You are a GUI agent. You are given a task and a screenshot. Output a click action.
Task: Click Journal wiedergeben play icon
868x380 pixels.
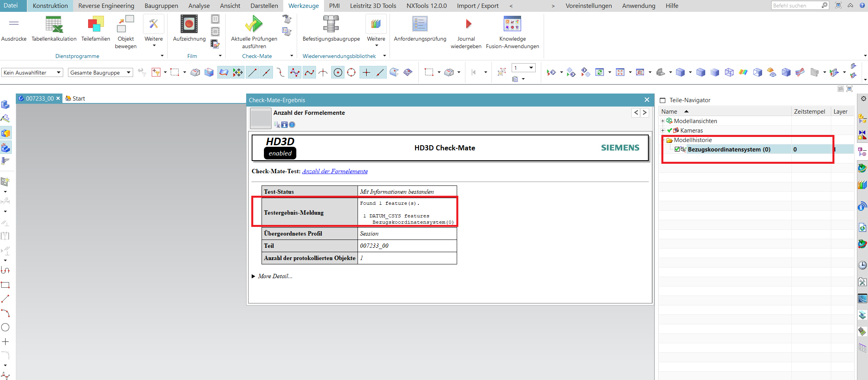(469, 24)
